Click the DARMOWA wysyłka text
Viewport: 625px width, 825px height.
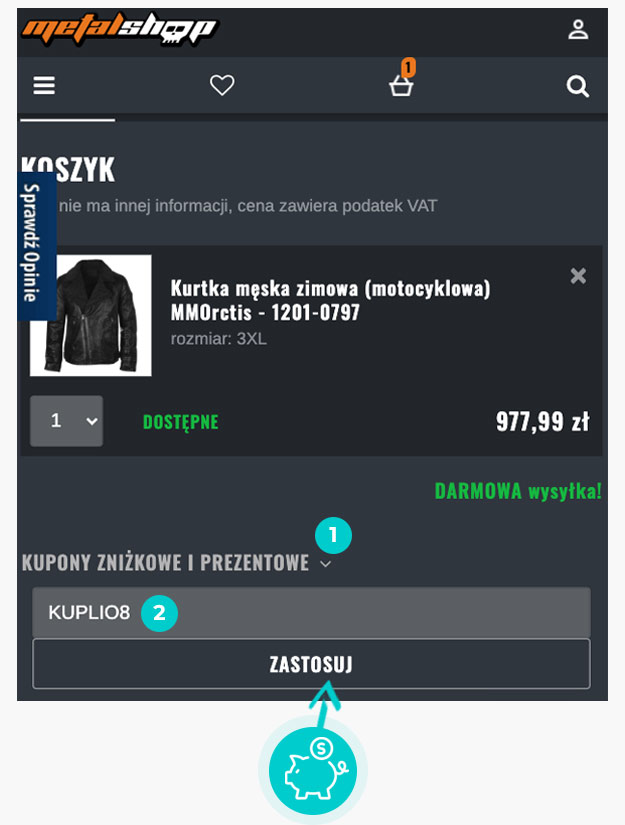518,491
